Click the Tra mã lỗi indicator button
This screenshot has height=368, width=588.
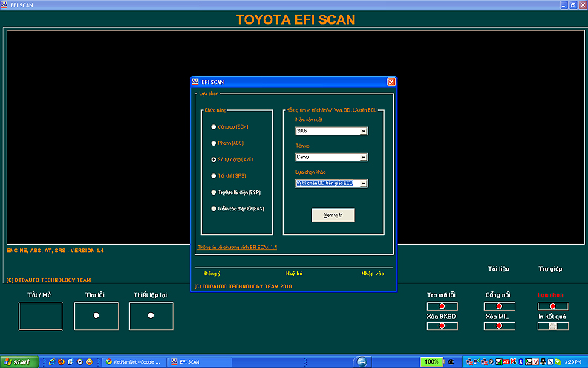click(x=442, y=306)
